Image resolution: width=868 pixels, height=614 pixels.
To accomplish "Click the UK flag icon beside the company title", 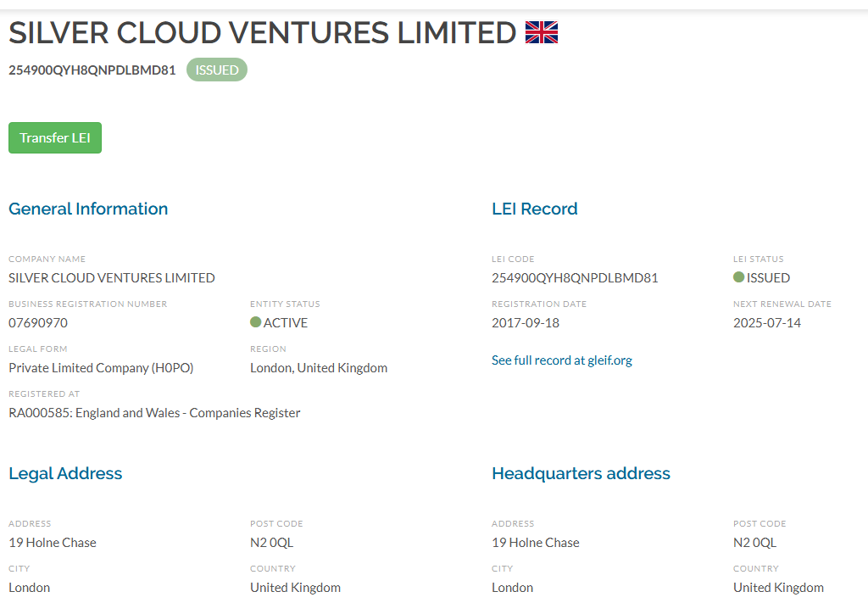I will (x=542, y=32).
